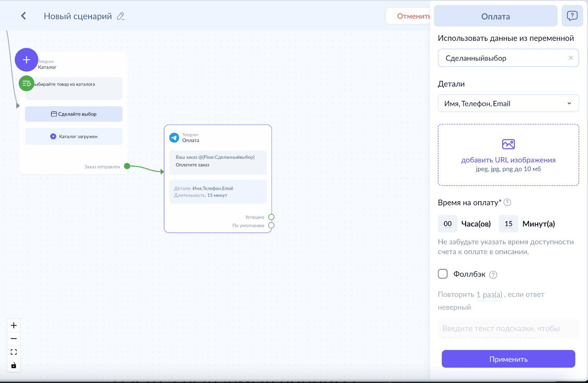Click Детали: Имя,Телефон,Email summary text
The image size is (588, 383).
[x=204, y=188]
